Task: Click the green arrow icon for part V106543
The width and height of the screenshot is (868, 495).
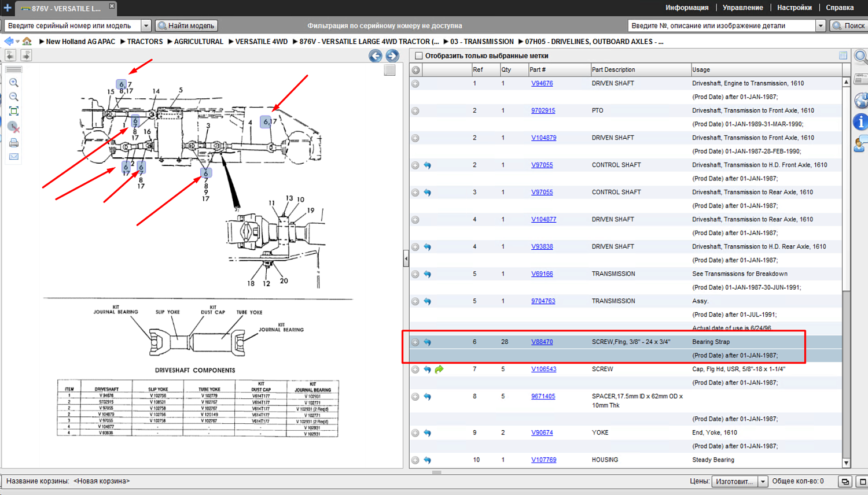Action: [439, 370]
